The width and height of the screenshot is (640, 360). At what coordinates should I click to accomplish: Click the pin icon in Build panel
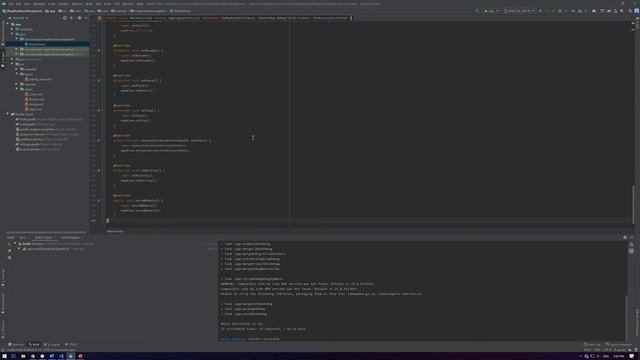(x=9, y=251)
